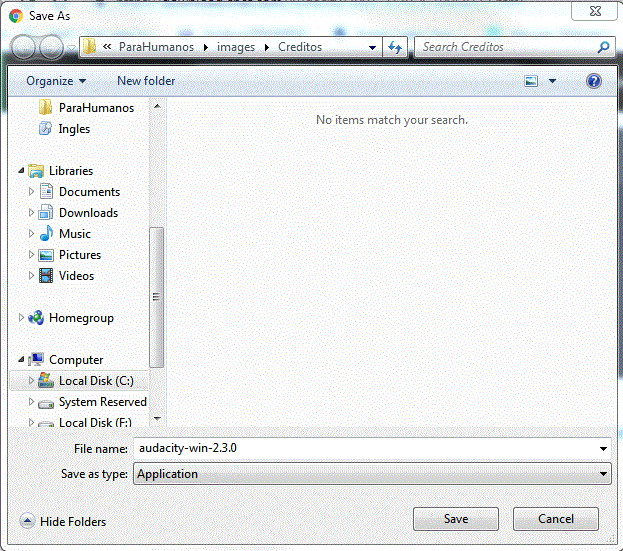
Task: Click the folder icon in address bar
Action: pos(89,47)
